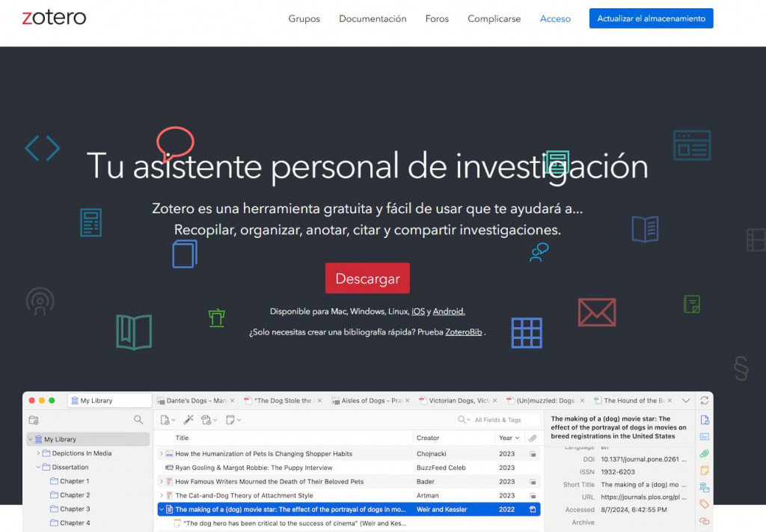Open Complicarse in the site navigation

(x=494, y=19)
